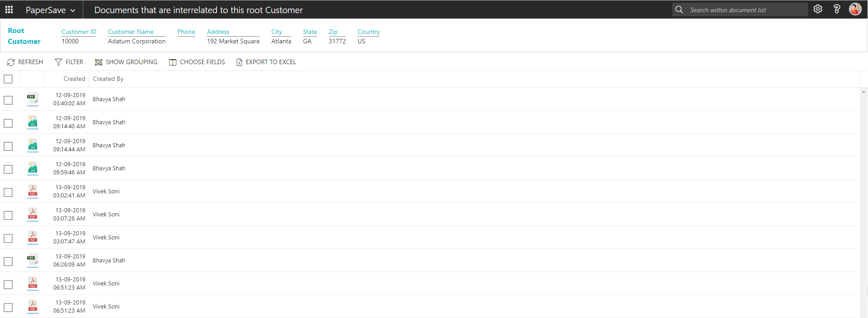Check the row created 12-09-2019 09:59:48 AM
The image size is (868, 318).
(x=8, y=169)
